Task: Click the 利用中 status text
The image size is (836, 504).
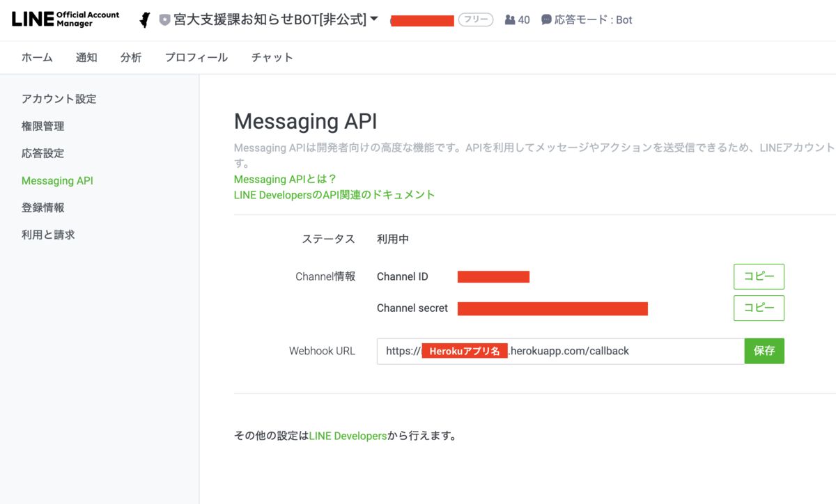Action: [393, 239]
